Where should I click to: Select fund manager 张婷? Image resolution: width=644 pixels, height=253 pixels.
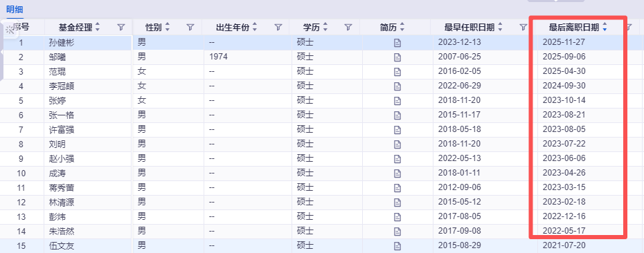(x=57, y=100)
